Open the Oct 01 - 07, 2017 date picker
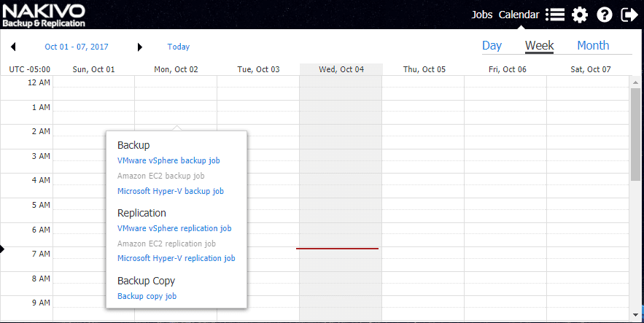644x323 pixels. click(77, 47)
